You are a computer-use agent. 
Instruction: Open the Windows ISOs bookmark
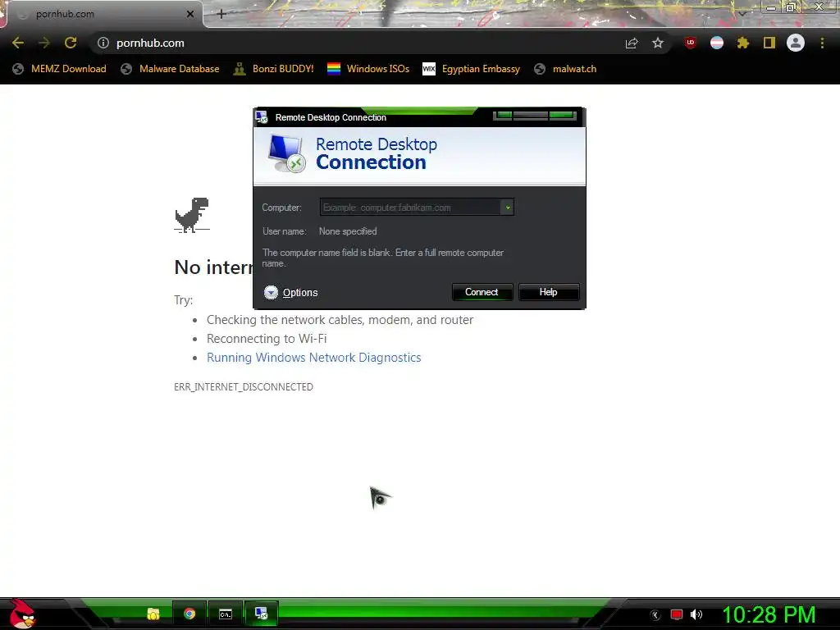pos(368,69)
